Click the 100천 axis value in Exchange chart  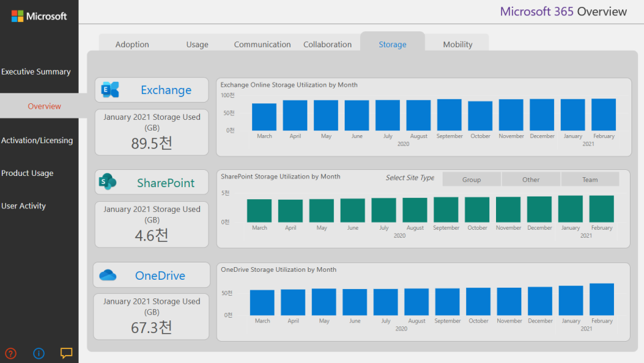coord(227,95)
